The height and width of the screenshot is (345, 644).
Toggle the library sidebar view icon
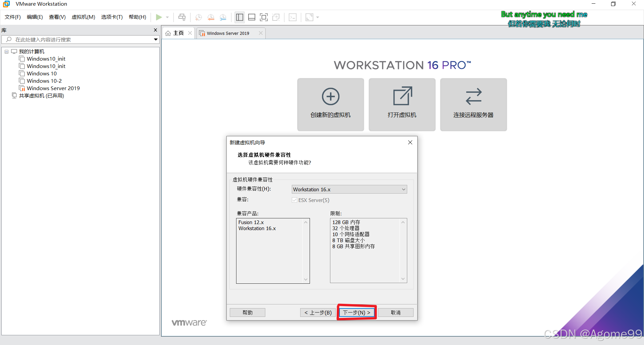point(239,17)
